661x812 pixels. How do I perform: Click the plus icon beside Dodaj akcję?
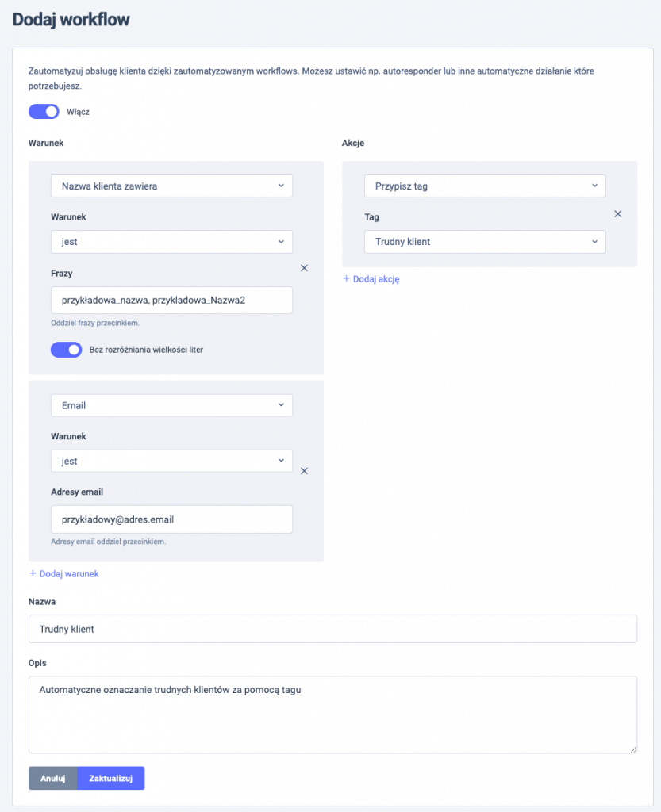[346, 278]
